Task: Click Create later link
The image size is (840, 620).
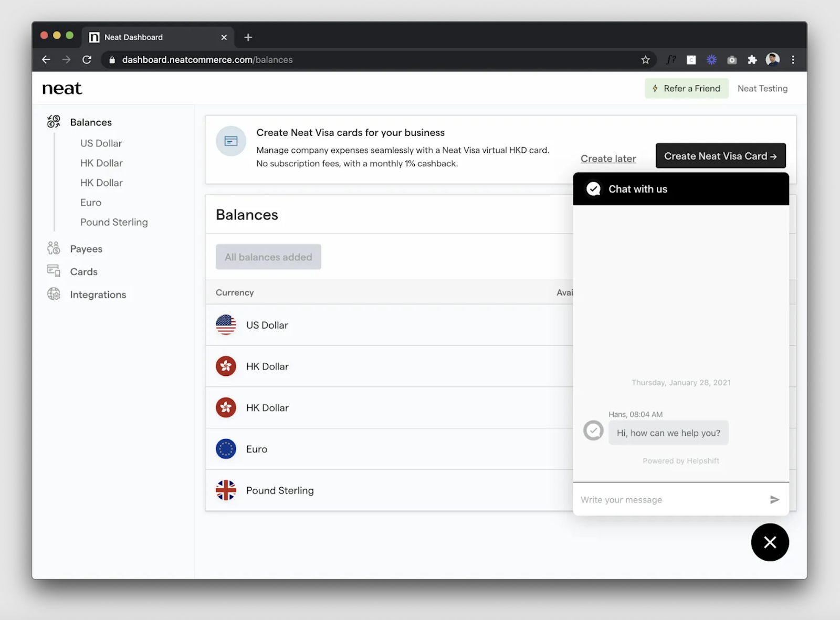Action: (x=608, y=159)
